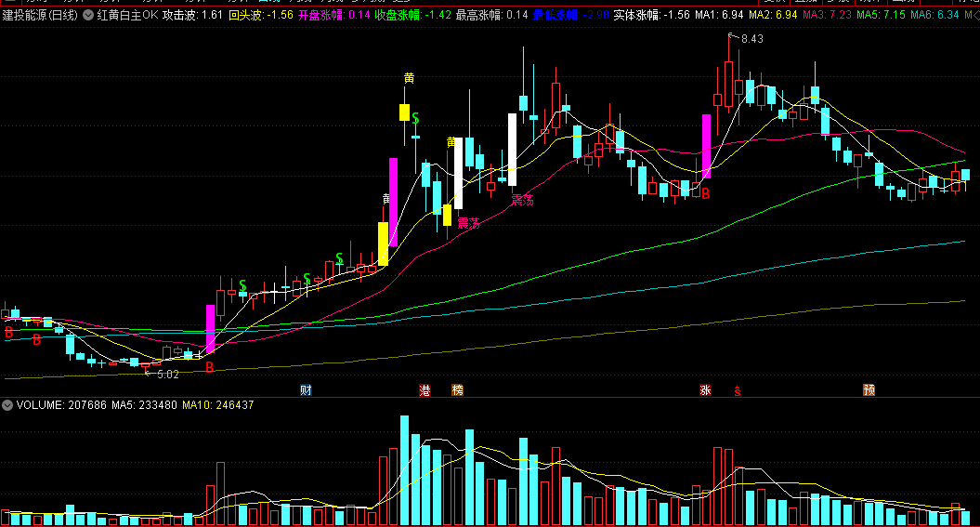The image size is (980, 527).
Task: Click the 8.43 highest price label
Action: coord(752,39)
